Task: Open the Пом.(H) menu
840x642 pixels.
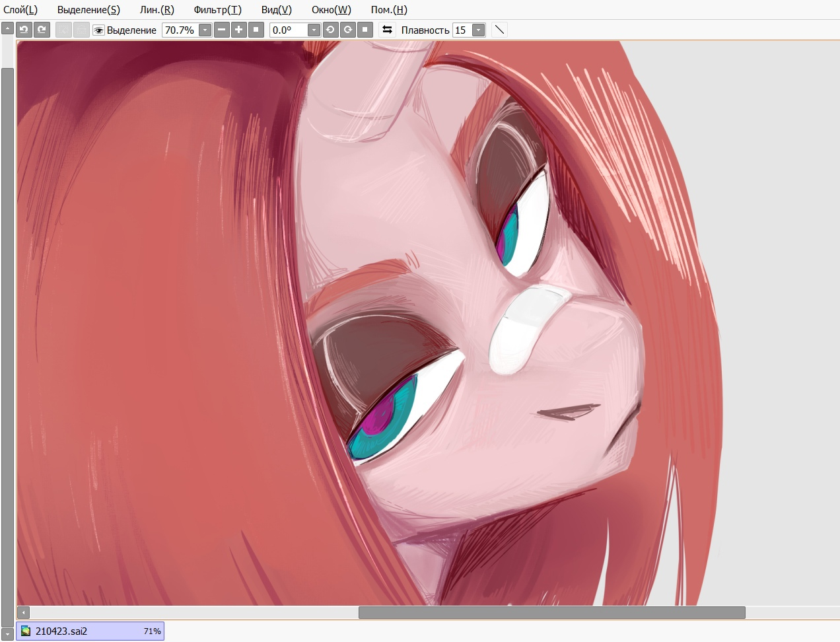Action: [x=389, y=10]
